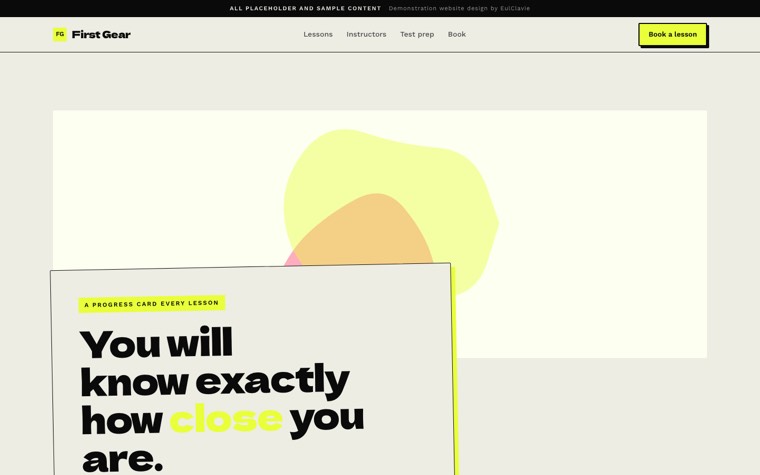The width and height of the screenshot is (760, 475).
Task: Select the Test prep nav item
Action: point(417,34)
